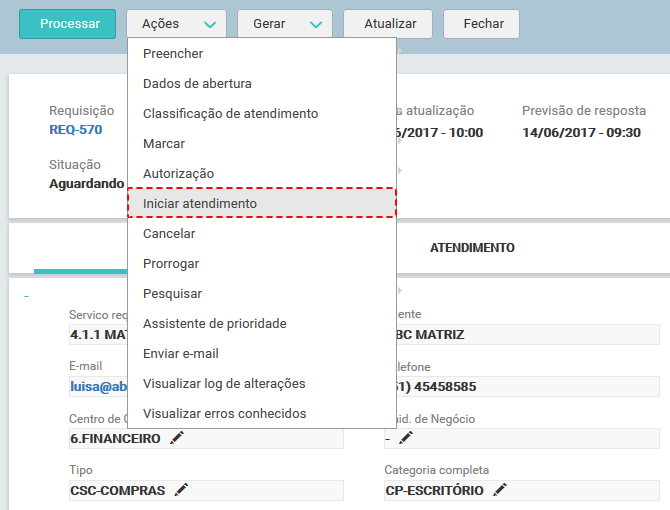This screenshot has height=510, width=670.
Task: Edit the Centro de Custo 6.FINANCEIRO pencil icon
Action: click(x=177, y=438)
